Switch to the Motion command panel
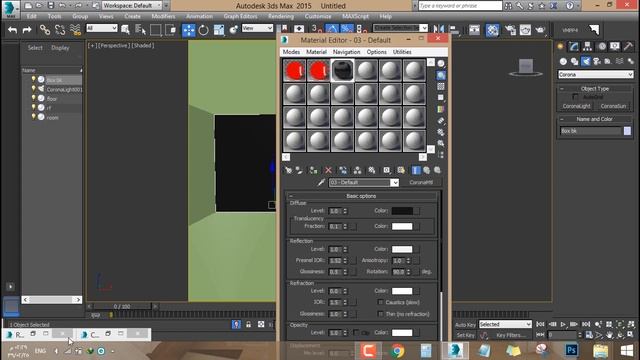The width and height of the screenshot is (640, 360). tap(602, 47)
